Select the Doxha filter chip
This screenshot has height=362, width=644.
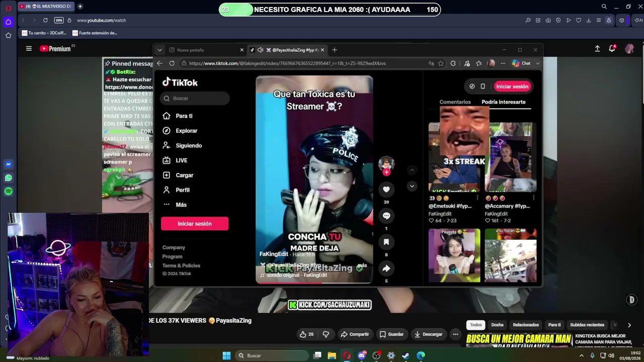pos(497,325)
